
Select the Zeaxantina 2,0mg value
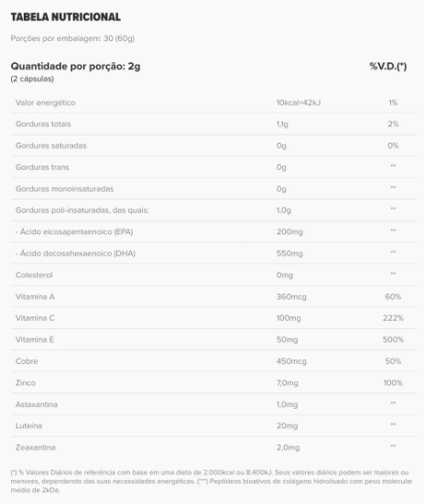pyautogui.click(x=288, y=447)
